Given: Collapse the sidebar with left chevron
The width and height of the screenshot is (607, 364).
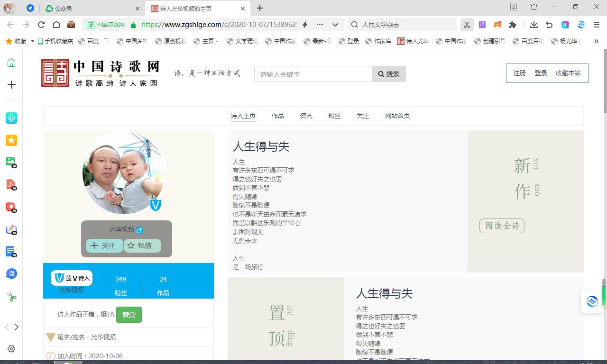Looking at the screenshot, I should [x=6, y=327].
